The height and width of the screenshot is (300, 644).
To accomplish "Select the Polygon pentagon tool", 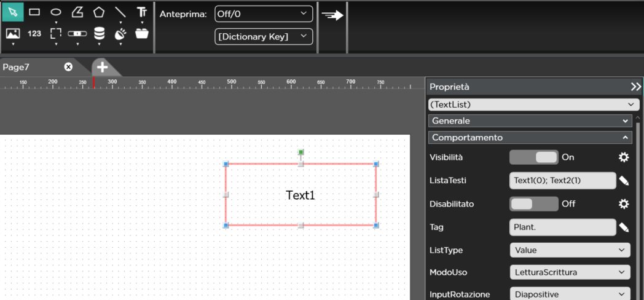I will coord(99,12).
